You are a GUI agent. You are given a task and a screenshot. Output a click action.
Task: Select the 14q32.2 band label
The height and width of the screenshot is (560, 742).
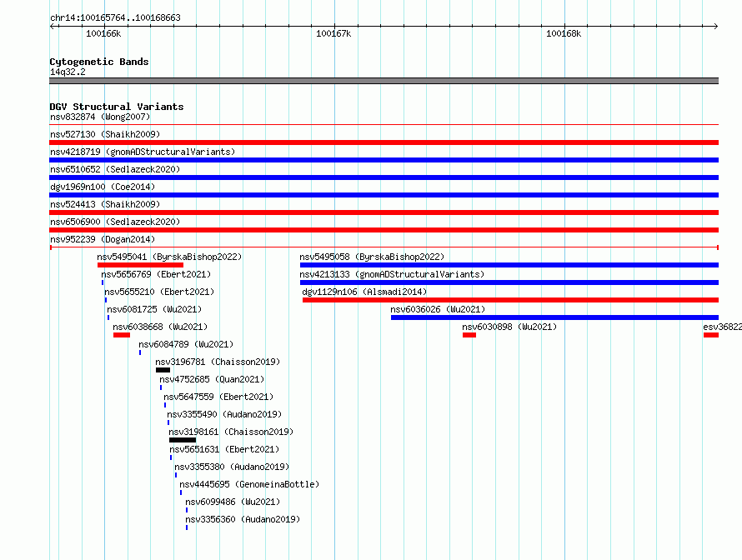(68, 72)
